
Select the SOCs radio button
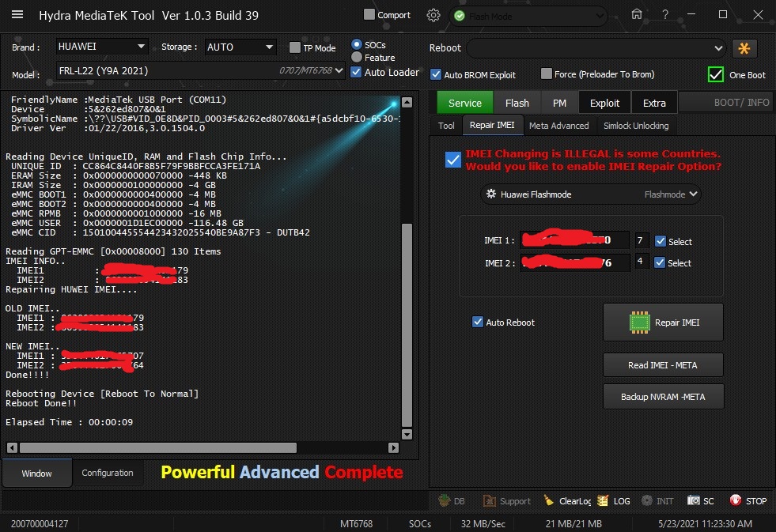coord(356,44)
